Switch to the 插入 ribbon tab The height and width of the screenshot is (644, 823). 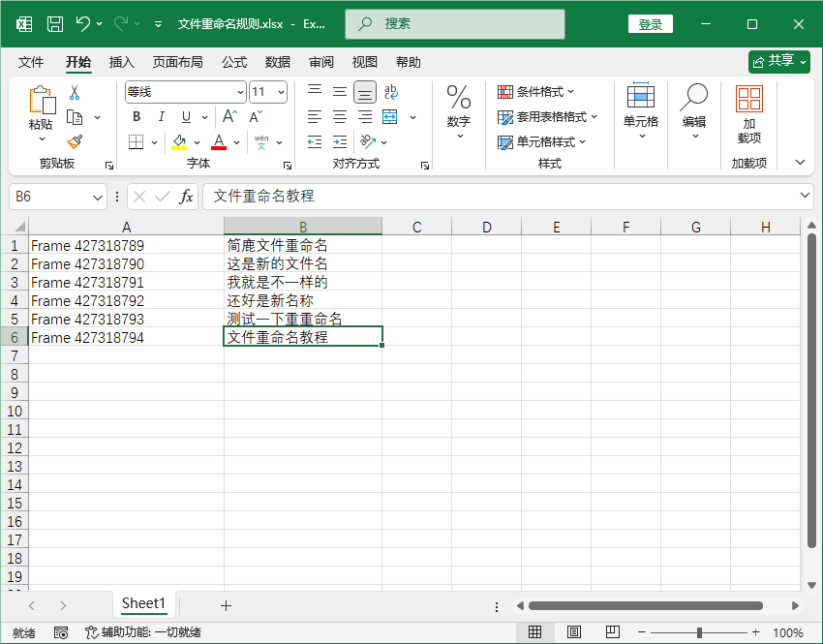(x=123, y=62)
